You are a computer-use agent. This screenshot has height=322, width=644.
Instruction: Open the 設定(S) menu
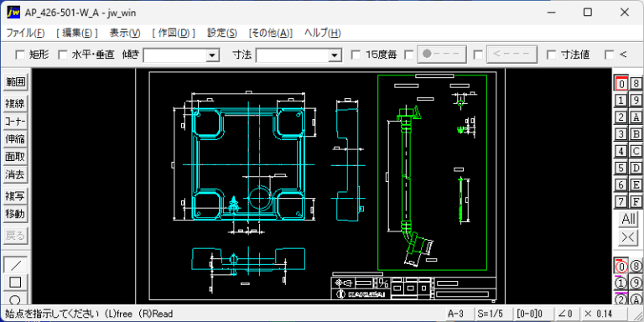tap(221, 34)
